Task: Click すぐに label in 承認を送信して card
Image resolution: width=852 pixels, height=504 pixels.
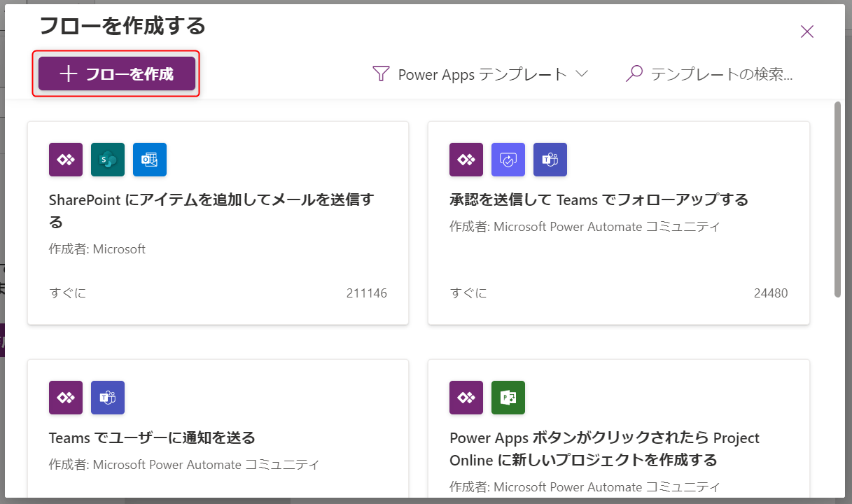Action: (468, 293)
